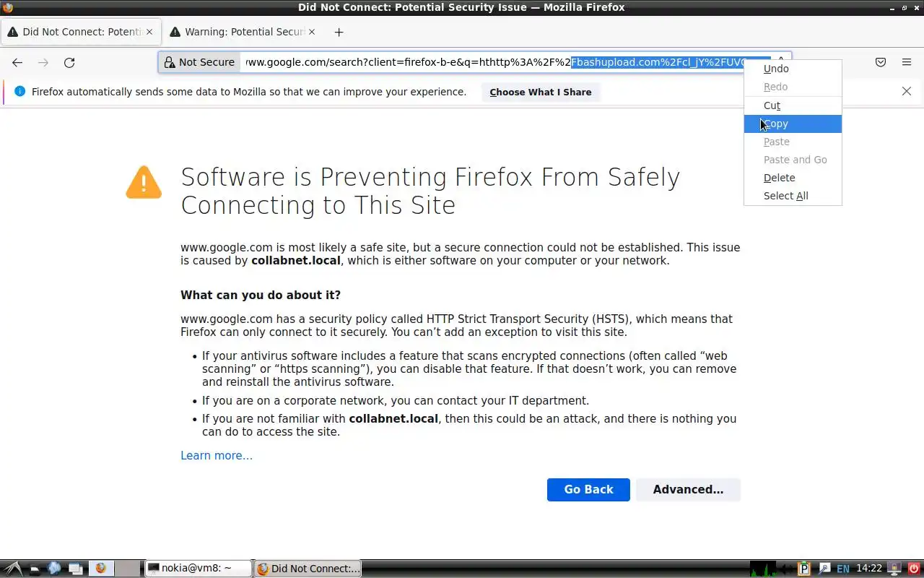Dismiss the Mozilla data sharing notification
The height and width of the screenshot is (578, 924).
click(907, 91)
